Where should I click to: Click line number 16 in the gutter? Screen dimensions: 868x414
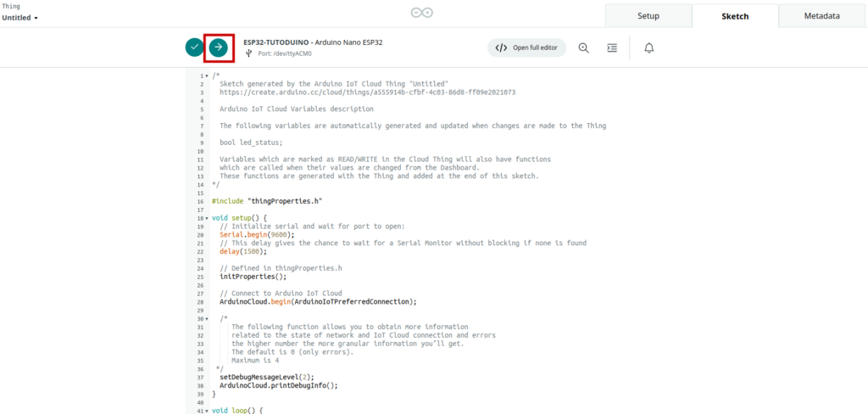pyautogui.click(x=201, y=201)
